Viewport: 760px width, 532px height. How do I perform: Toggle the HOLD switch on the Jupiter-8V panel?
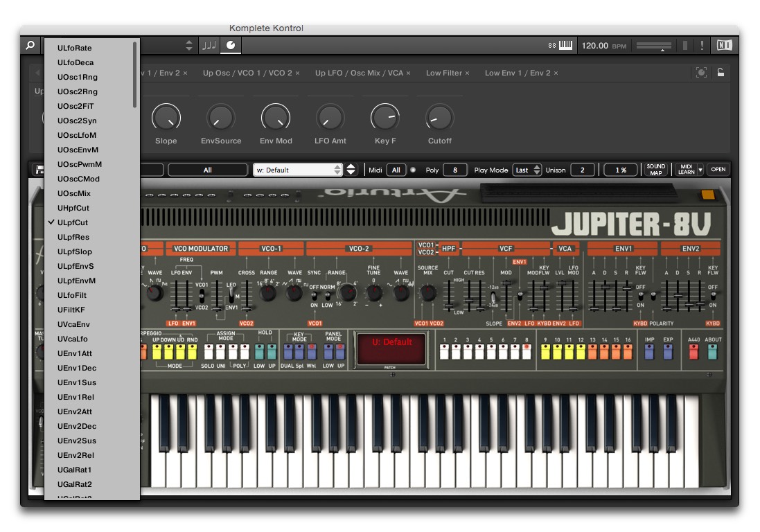[x=260, y=351]
